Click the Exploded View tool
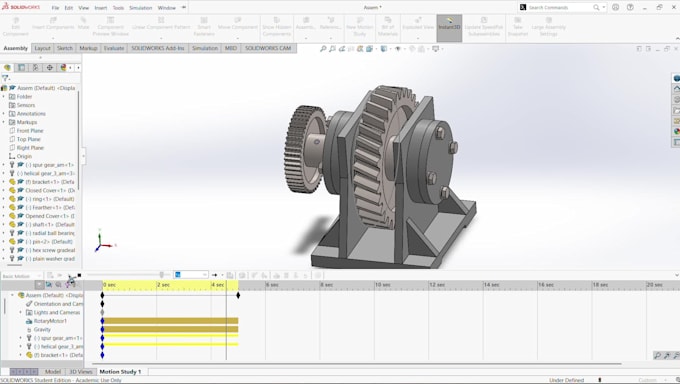The image size is (680, 384). coord(418,24)
